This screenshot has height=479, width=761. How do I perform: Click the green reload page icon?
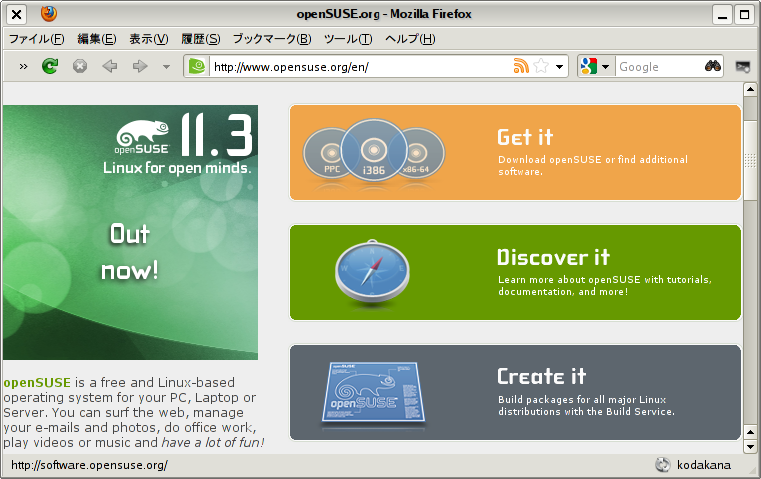tap(50, 66)
